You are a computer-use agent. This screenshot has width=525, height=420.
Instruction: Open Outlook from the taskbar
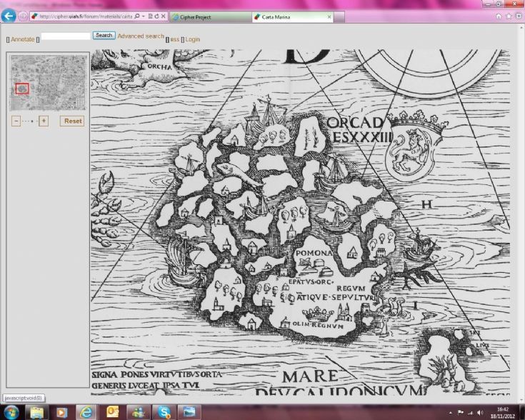tap(112, 412)
